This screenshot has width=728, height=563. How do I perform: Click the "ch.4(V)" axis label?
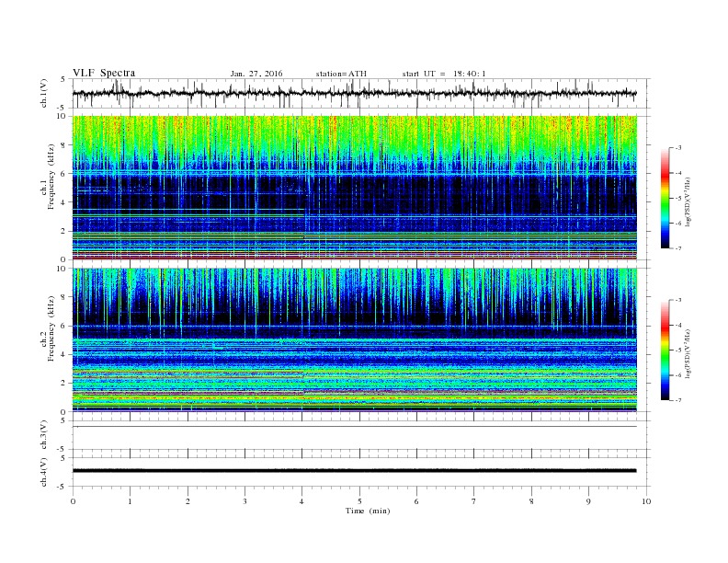pos(44,472)
